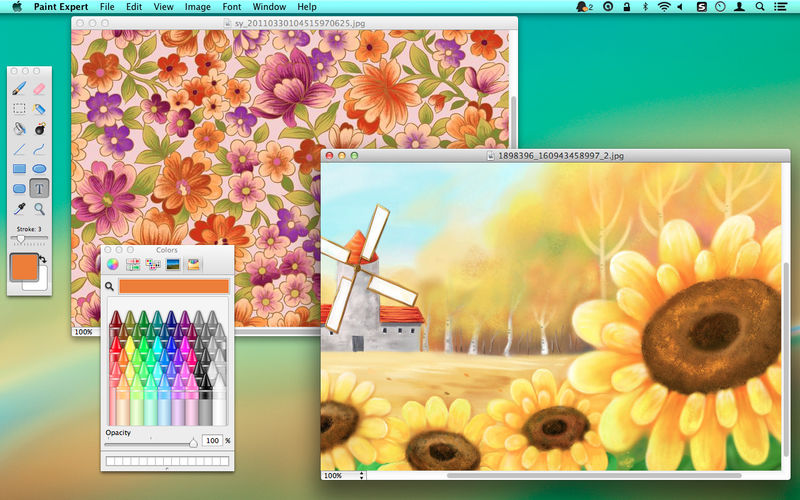Viewport: 800px width, 500px height.
Task: Open Wi-Fi status menu
Action: pos(663,7)
